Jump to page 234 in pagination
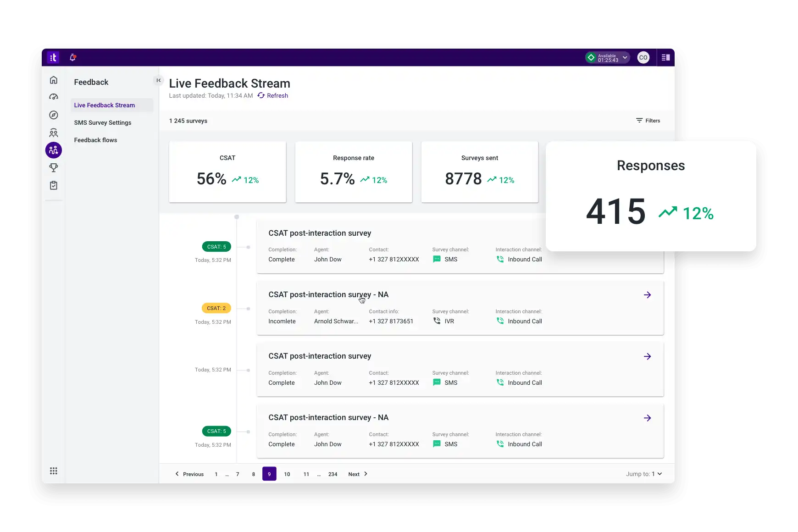The width and height of the screenshot is (798, 532). coord(333,474)
